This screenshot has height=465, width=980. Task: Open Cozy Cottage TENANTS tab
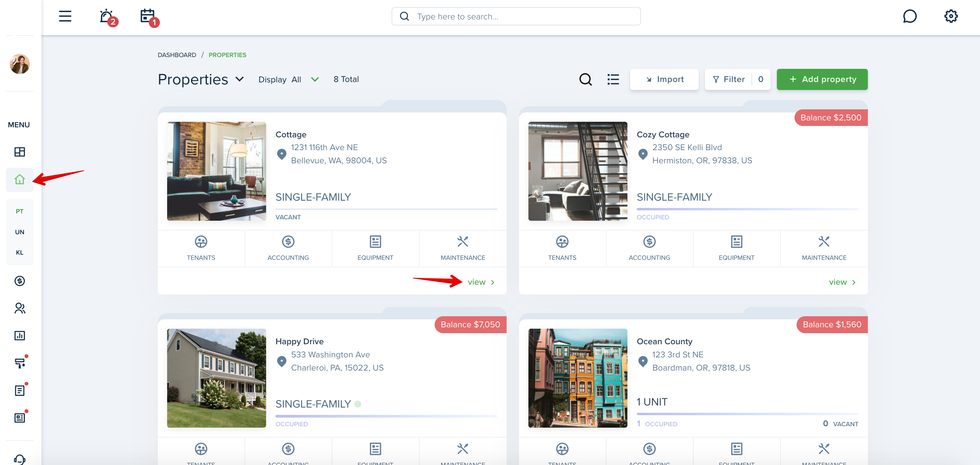point(562,248)
